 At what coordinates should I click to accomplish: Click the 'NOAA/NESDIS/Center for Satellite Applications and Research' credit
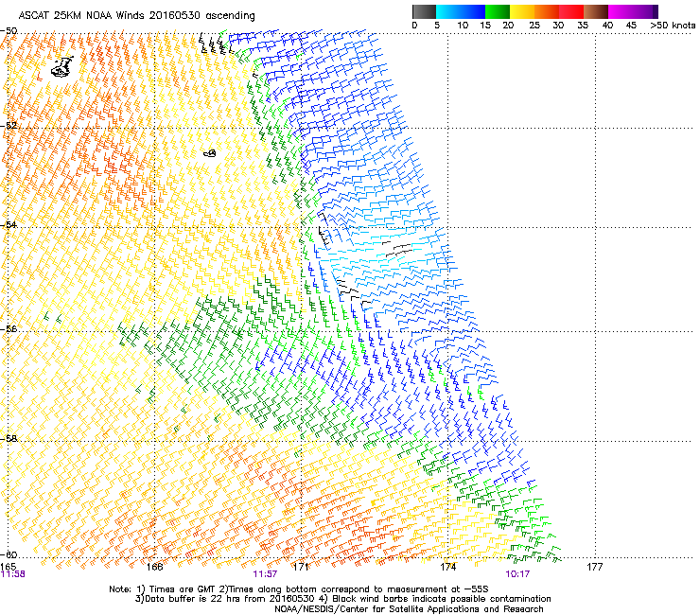(x=409, y=609)
